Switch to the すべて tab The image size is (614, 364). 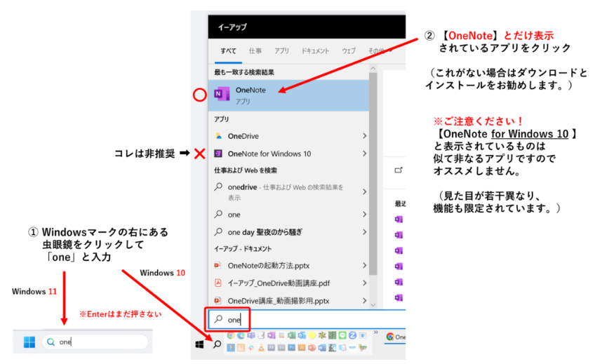(x=228, y=51)
